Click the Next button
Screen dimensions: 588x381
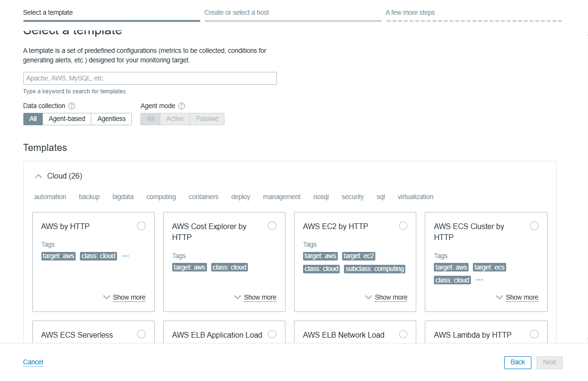[549, 362]
